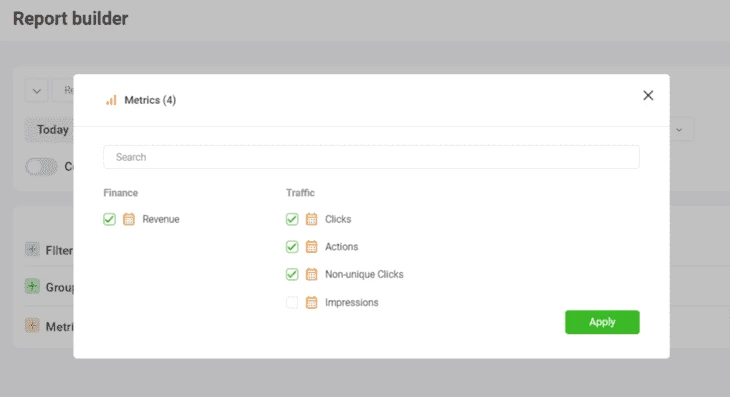Image resolution: width=730 pixels, height=397 pixels.
Task: Click the green Apply button
Action: tap(602, 322)
